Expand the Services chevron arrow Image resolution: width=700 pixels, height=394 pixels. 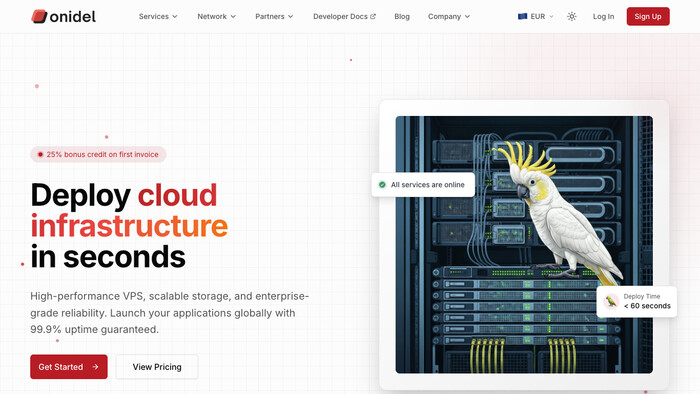(x=175, y=17)
